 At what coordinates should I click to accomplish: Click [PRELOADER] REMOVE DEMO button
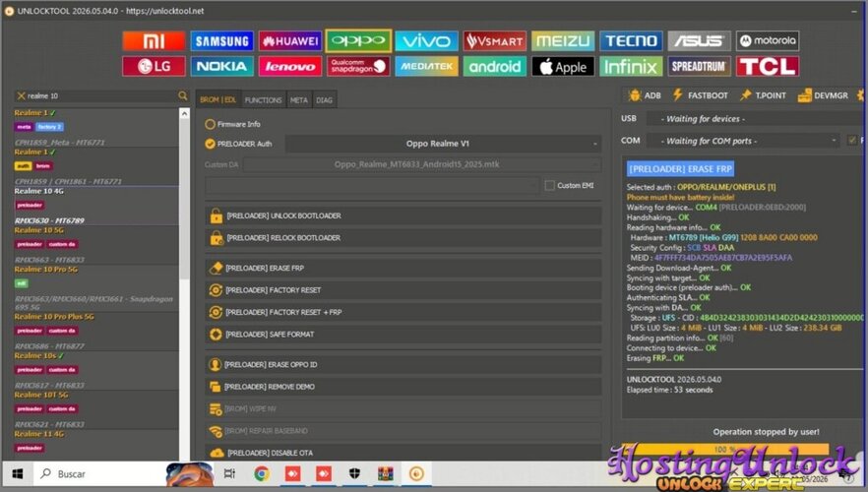pyautogui.click(x=403, y=387)
